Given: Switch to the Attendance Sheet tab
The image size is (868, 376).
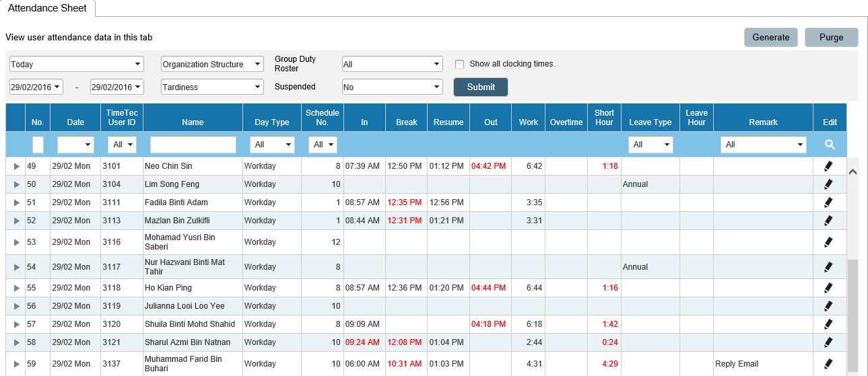Looking at the screenshot, I should pos(47,8).
